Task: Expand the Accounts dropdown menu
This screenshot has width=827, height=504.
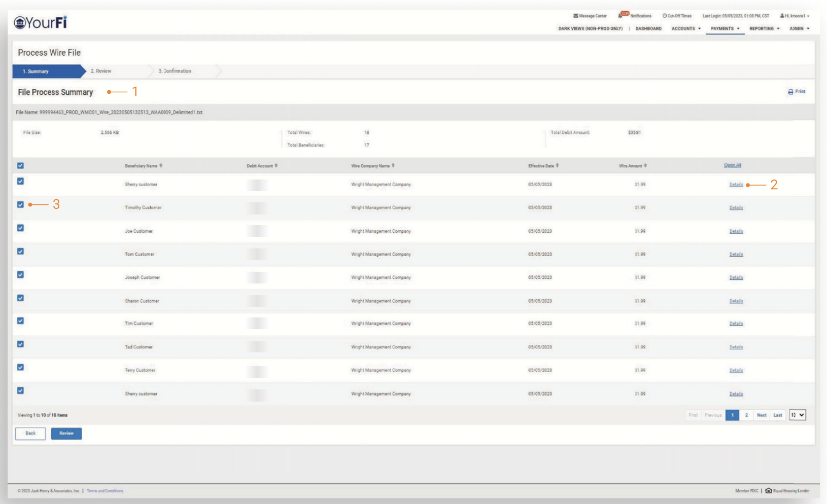Action: tap(686, 28)
